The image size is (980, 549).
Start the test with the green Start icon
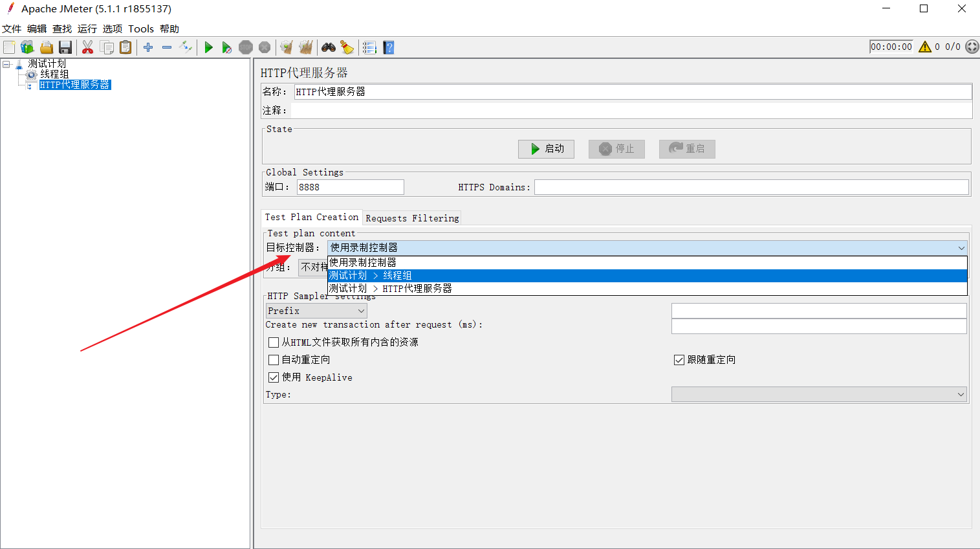(x=208, y=47)
